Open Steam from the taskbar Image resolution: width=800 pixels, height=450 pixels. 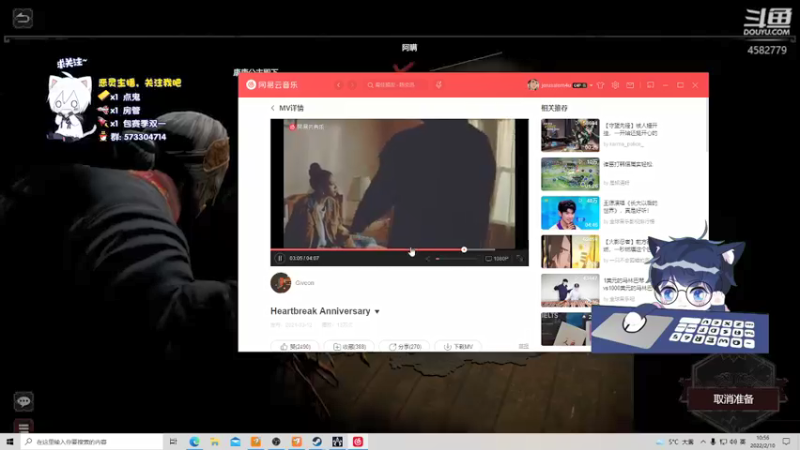point(317,442)
